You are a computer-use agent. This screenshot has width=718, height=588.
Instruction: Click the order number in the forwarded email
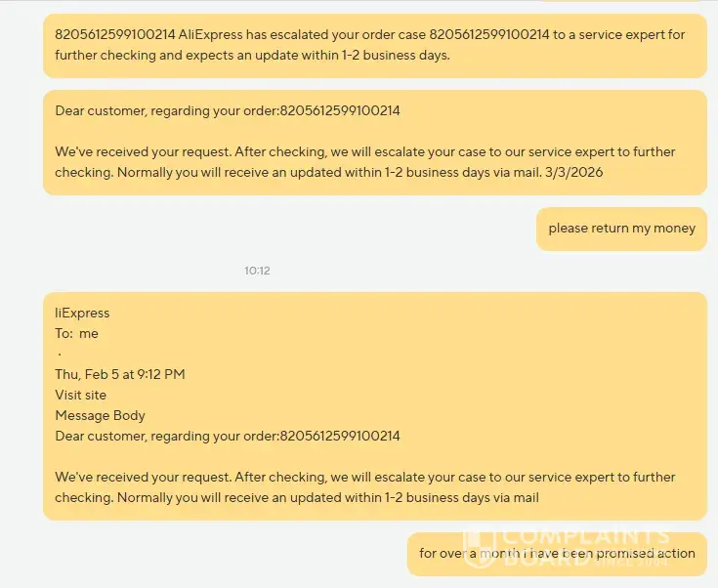click(x=340, y=436)
